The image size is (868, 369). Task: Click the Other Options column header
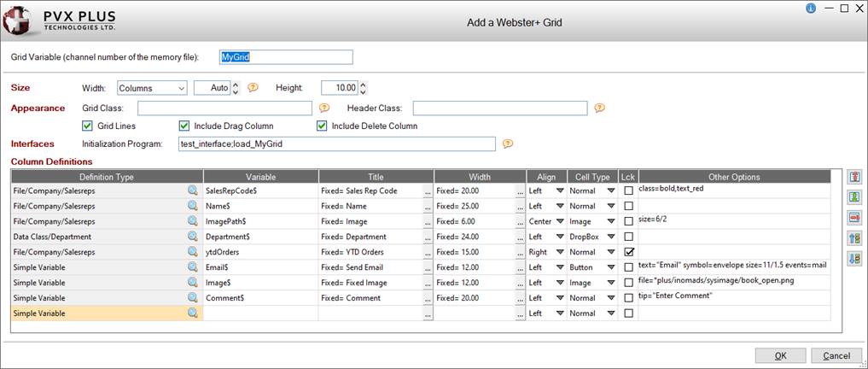(734, 177)
